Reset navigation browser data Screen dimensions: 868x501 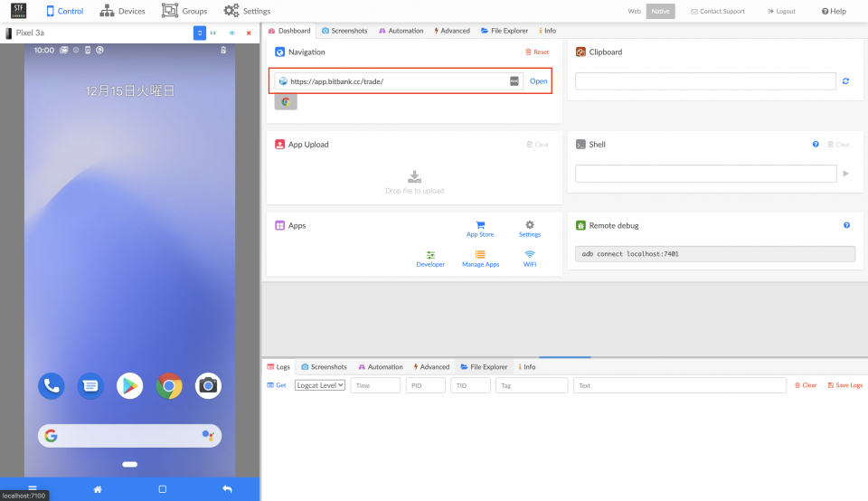click(x=537, y=52)
